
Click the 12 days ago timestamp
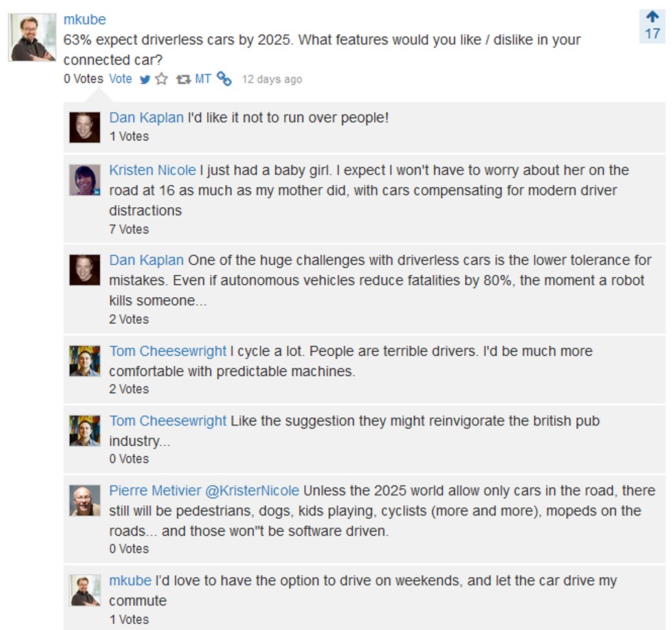(272, 79)
